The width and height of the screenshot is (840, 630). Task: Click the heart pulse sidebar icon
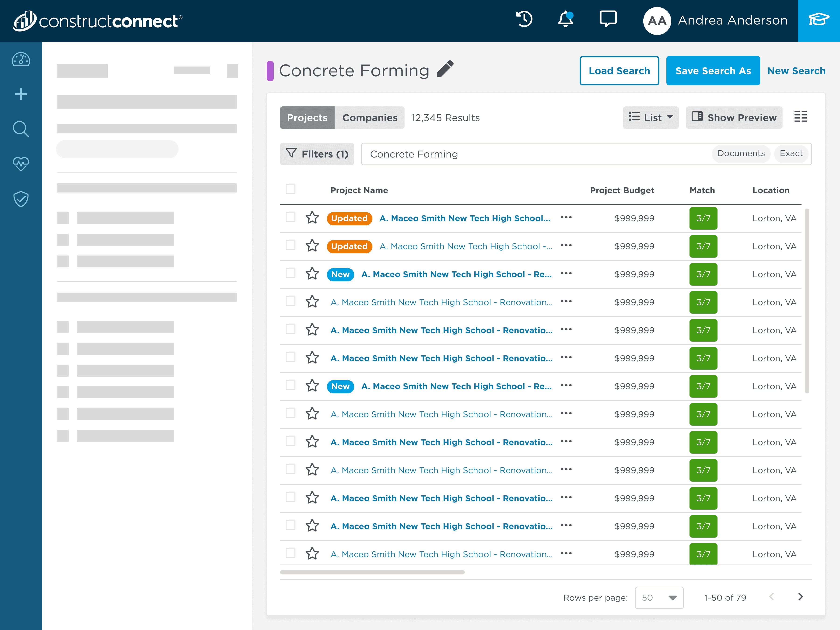[21, 164]
